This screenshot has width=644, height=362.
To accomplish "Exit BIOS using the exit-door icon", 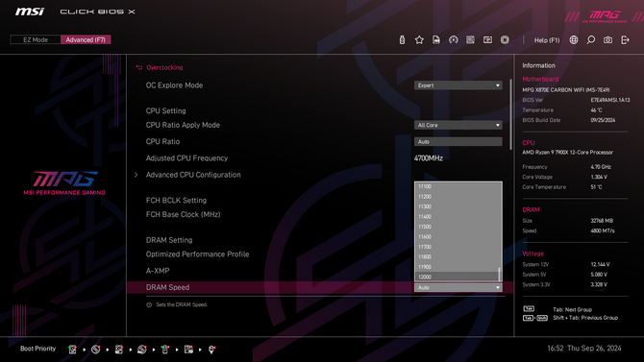I will (x=625, y=39).
